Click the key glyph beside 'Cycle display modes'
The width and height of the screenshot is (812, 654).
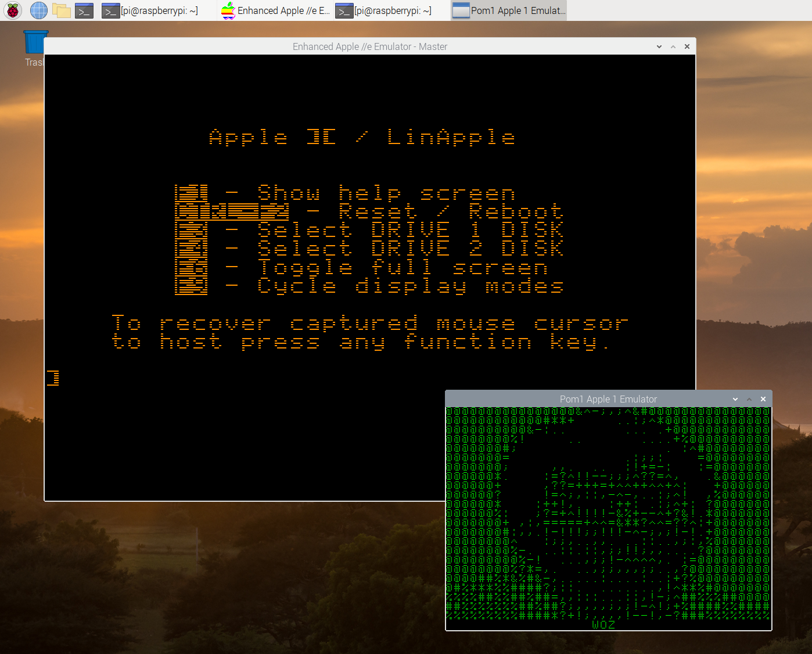191,286
